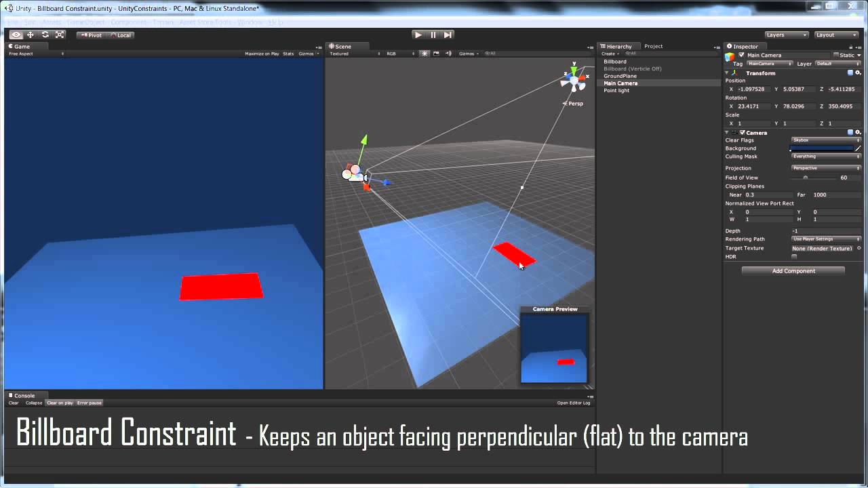The image size is (868, 488).
Task: Toggle the Static checkbox
Action: (836, 55)
